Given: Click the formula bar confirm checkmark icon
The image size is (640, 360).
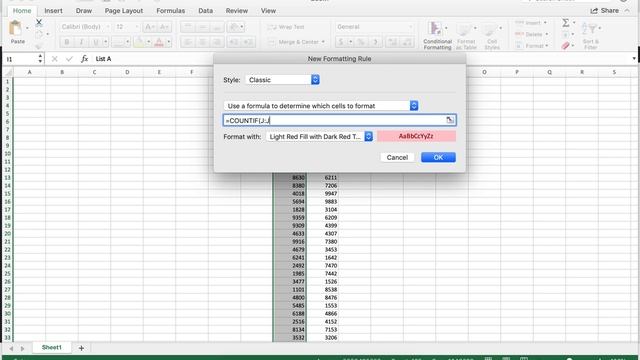Looking at the screenshot, I should [69, 59].
